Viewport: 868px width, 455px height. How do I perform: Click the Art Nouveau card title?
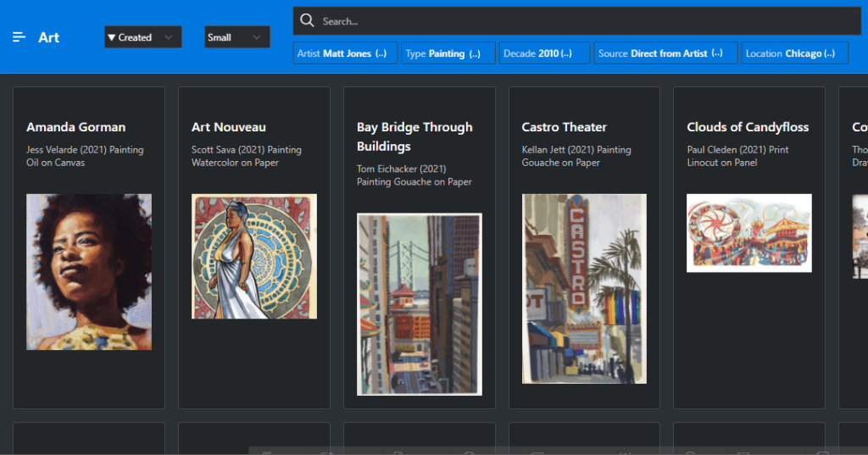click(229, 127)
